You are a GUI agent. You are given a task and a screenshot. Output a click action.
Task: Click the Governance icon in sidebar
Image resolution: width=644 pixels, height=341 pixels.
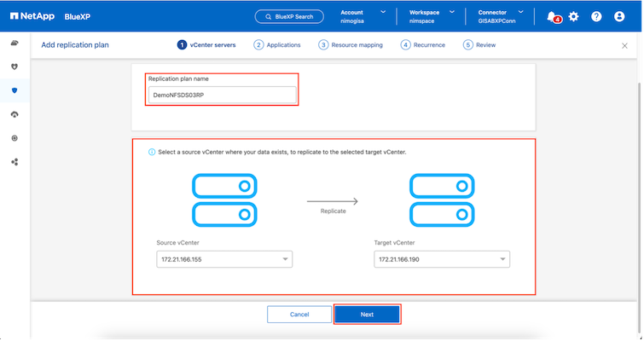coord(15,138)
